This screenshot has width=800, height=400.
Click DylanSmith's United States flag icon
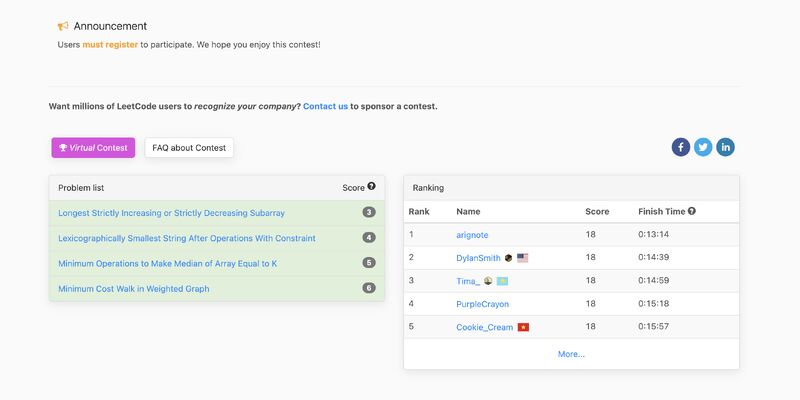(522, 258)
